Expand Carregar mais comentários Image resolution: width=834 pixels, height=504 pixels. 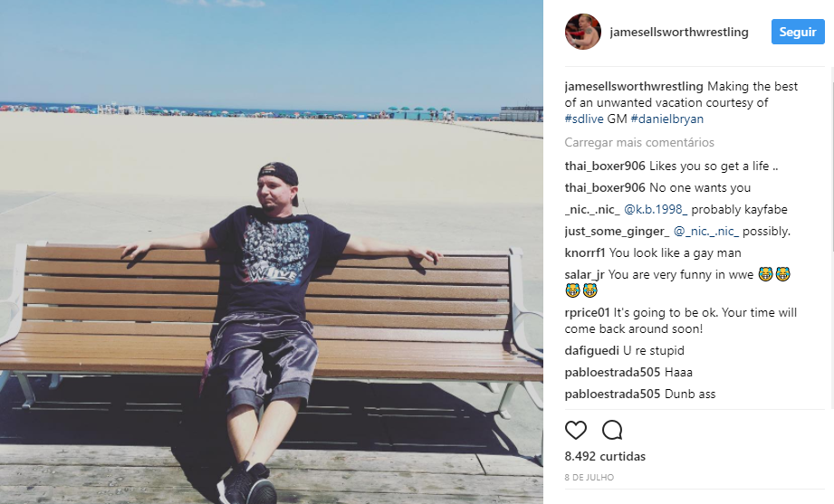tap(639, 142)
